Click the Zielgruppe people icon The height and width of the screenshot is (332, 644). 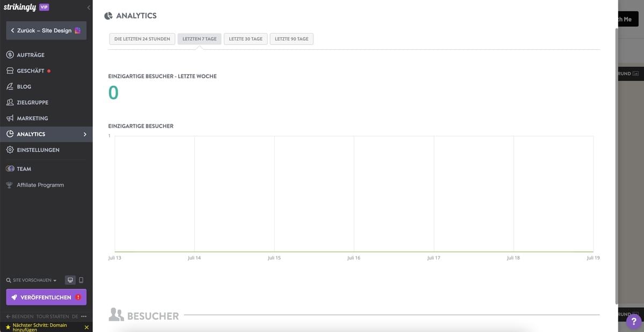click(10, 102)
